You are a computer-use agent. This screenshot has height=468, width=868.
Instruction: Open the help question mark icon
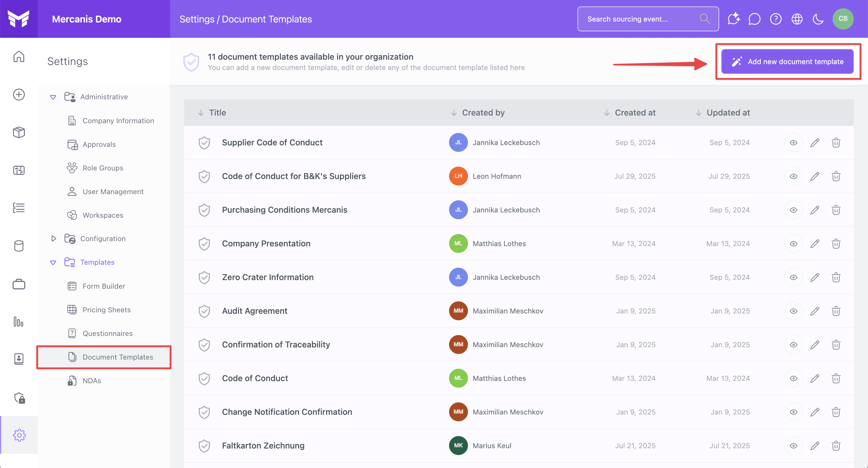[x=776, y=19]
